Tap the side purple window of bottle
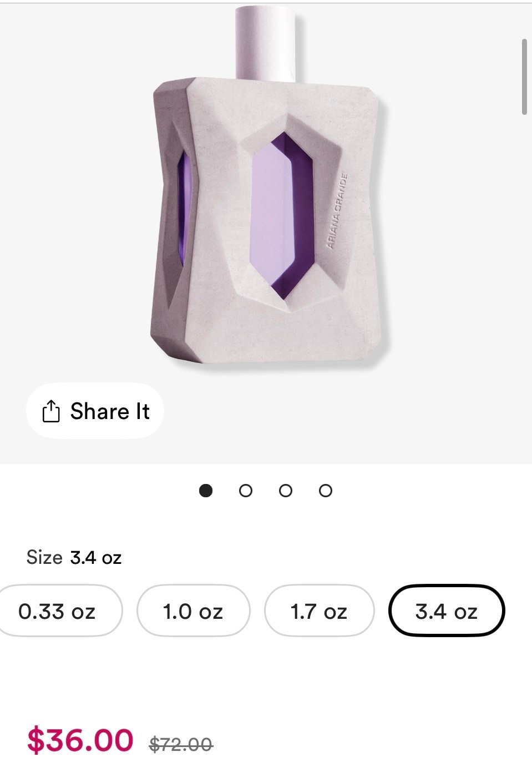The height and width of the screenshot is (772, 532). (x=183, y=208)
